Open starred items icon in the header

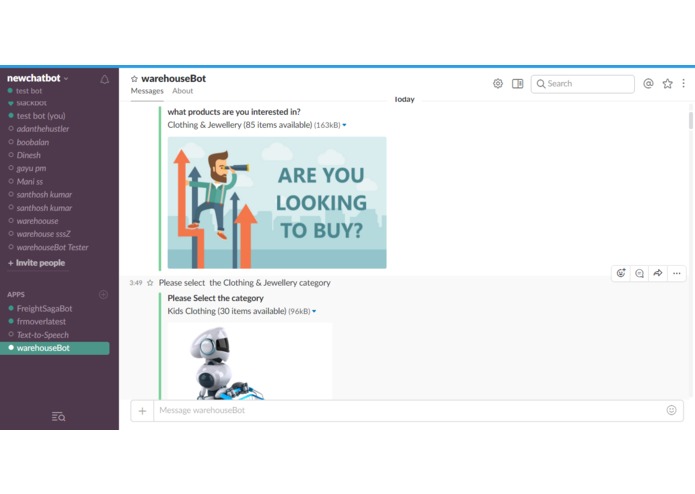tap(667, 83)
